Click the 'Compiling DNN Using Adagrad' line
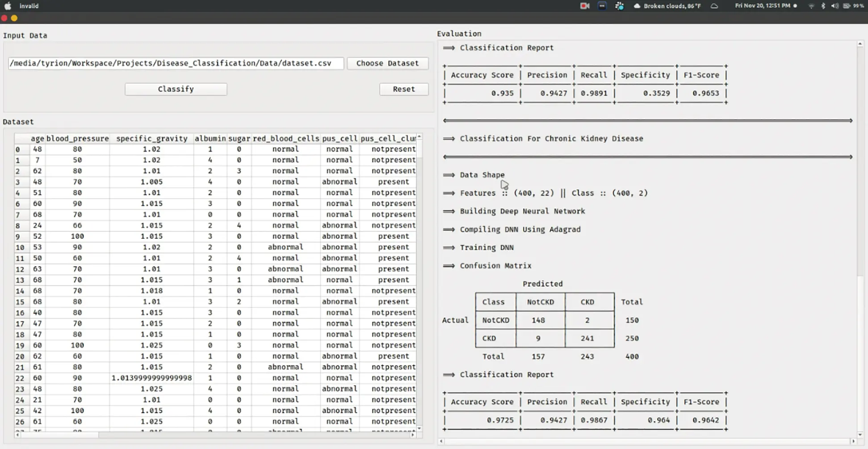Image resolution: width=868 pixels, height=449 pixels. (520, 229)
